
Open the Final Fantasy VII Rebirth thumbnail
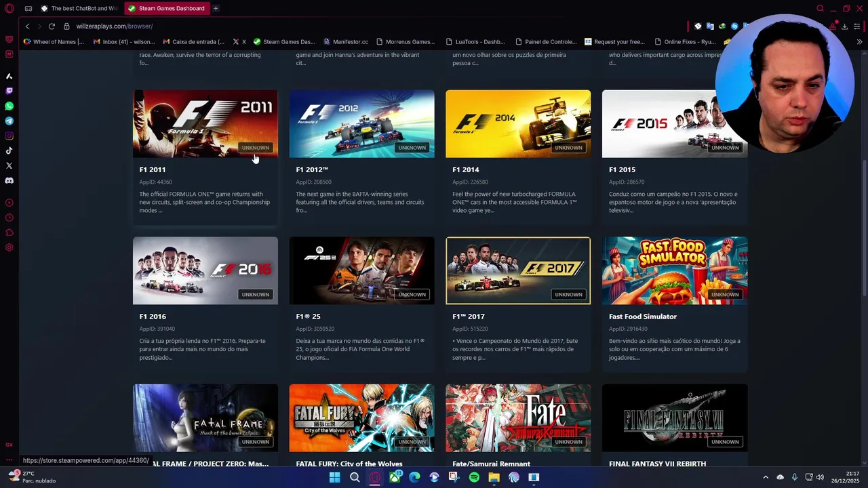click(x=675, y=418)
